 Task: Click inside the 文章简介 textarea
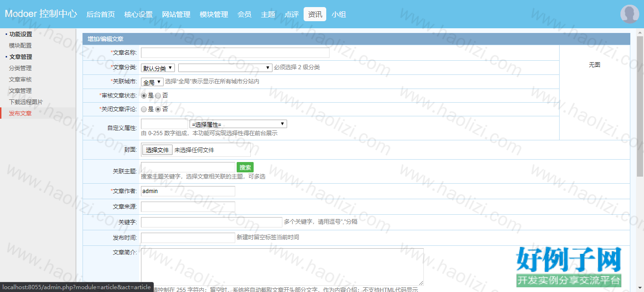[282, 267]
